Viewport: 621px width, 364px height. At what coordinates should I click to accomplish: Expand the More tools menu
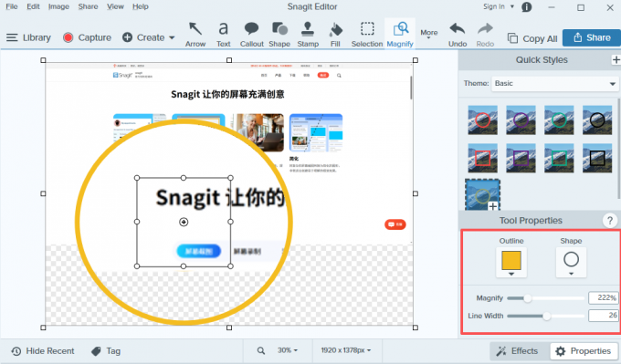click(429, 34)
